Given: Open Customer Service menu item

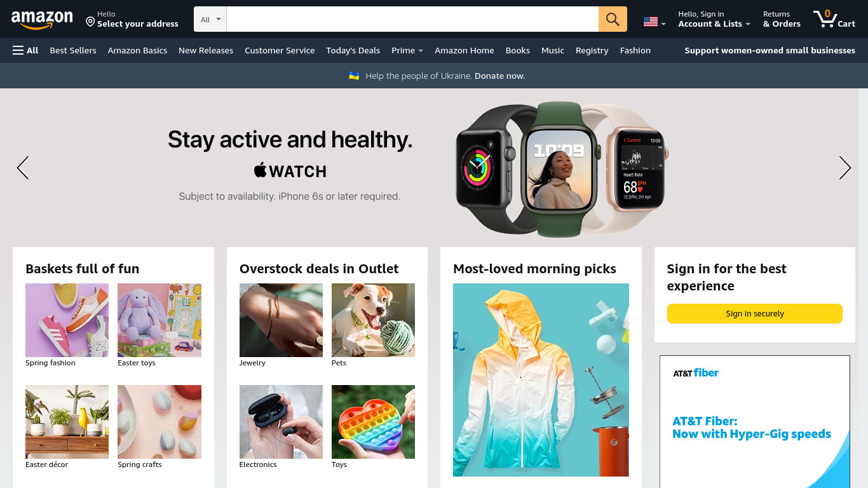Looking at the screenshot, I should click(280, 50).
